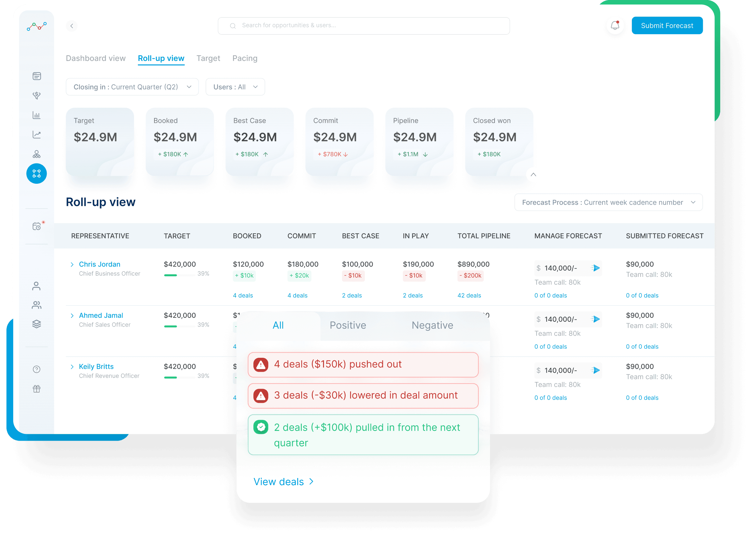
Task: Select the Pacing tab
Action: [245, 57]
